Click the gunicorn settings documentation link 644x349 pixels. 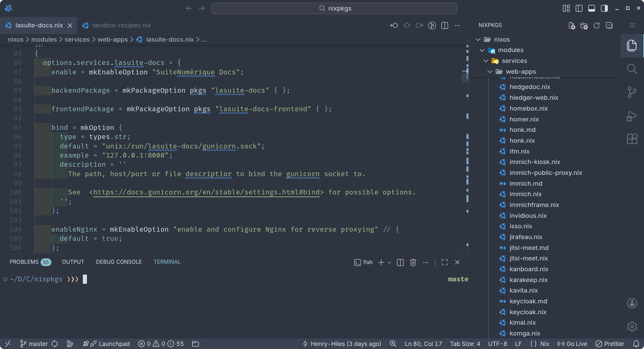click(x=206, y=192)
